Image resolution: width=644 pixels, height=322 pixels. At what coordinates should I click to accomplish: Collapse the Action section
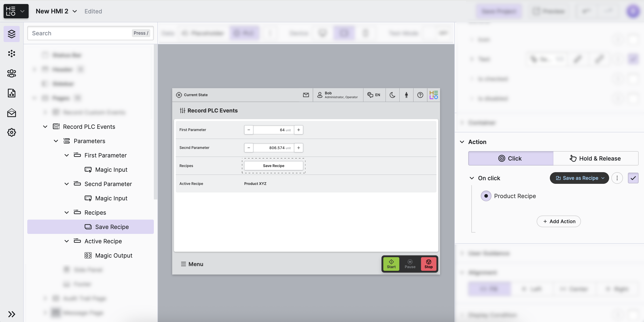pyautogui.click(x=462, y=142)
